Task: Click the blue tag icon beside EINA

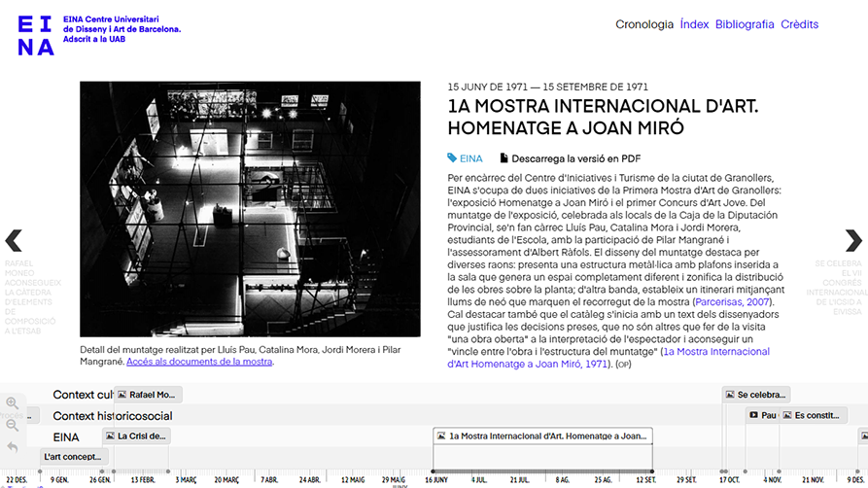Action: click(452, 158)
